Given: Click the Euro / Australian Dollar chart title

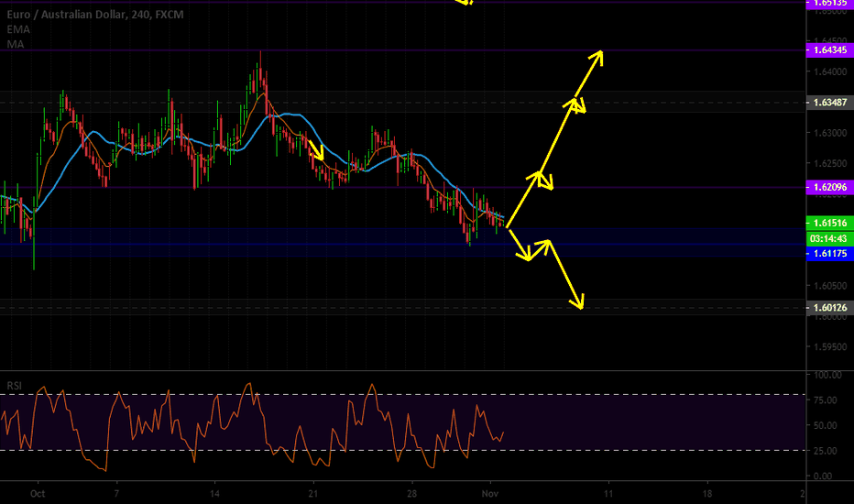Looking at the screenshot, I should (x=94, y=15).
